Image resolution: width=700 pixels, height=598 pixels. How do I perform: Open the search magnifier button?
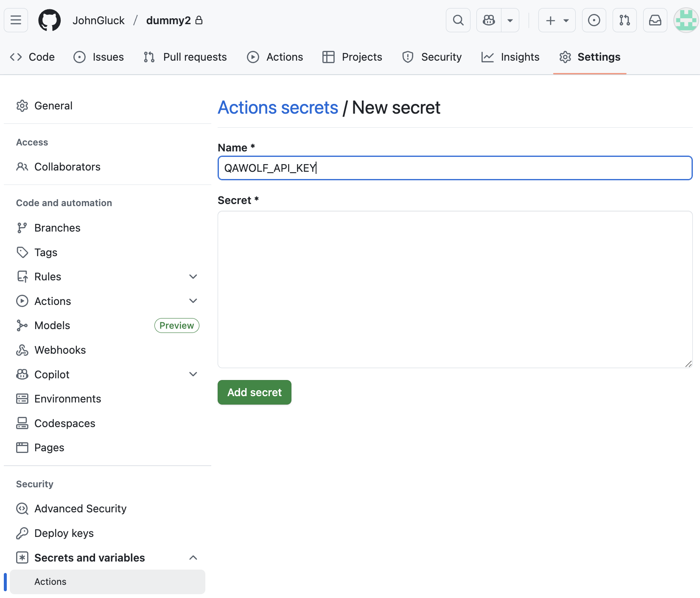458,20
